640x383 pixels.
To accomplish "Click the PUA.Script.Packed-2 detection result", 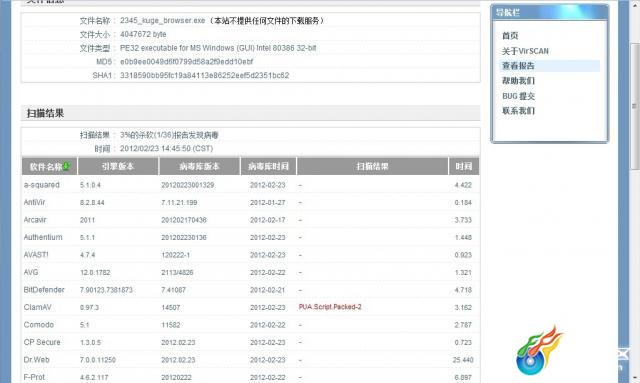I will pos(330,307).
